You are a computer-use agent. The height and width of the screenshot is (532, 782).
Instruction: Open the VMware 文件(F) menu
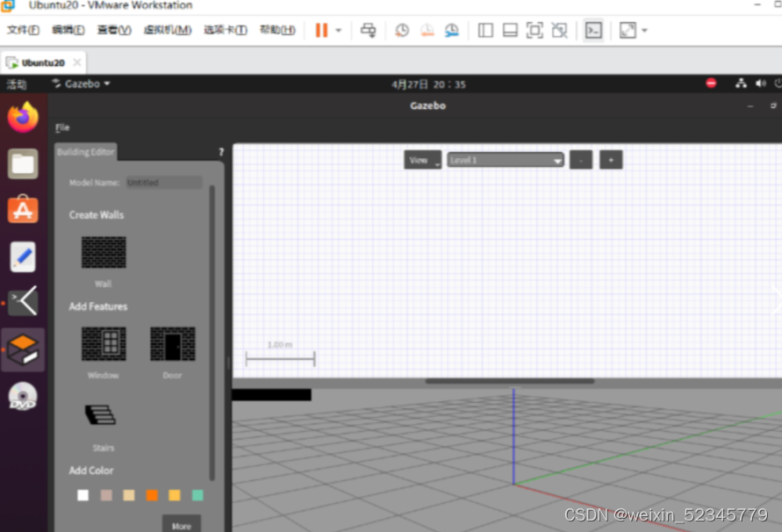point(23,30)
